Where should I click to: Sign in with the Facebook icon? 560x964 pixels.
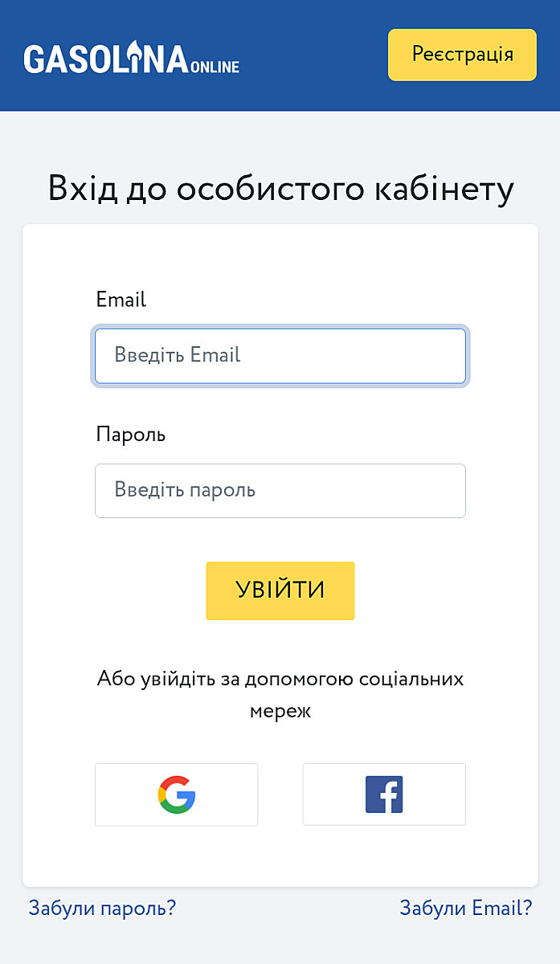click(x=384, y=794)
